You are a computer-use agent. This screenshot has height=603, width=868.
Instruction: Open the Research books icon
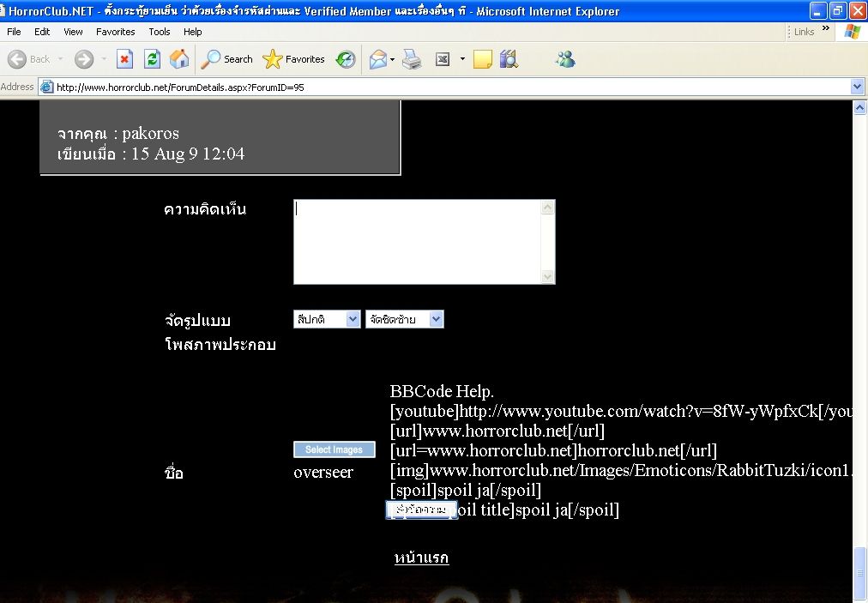(x=509, y=59)
